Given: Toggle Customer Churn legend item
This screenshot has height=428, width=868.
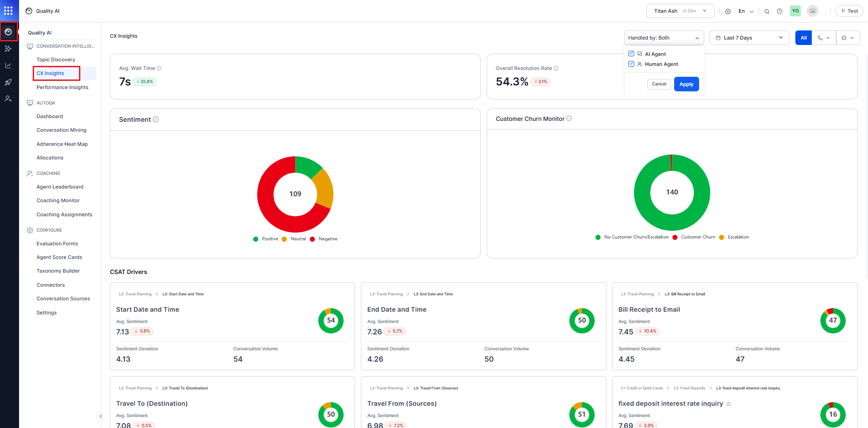Looking at the screenshot, I should pos(694,237).
